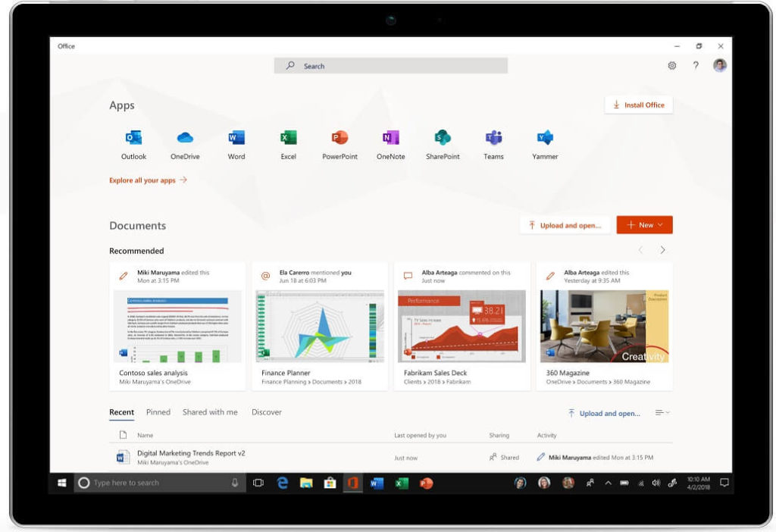Switch to the Shared with me tab

[210, 412]
